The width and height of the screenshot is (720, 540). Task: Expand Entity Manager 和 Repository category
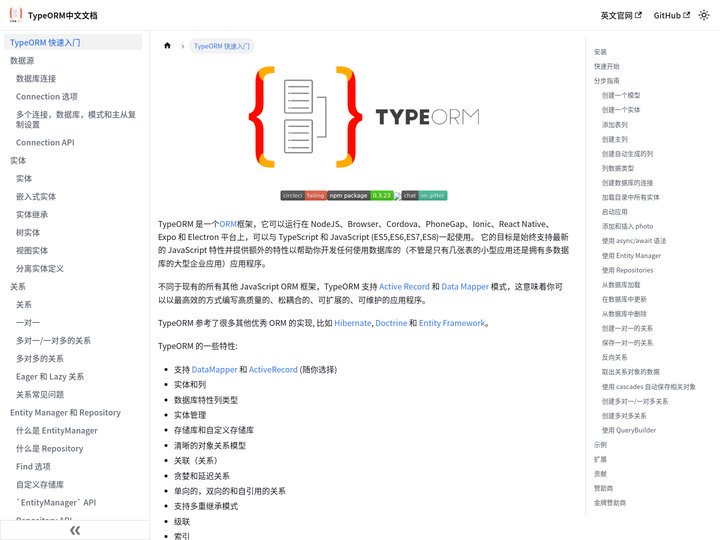[65, 412]
